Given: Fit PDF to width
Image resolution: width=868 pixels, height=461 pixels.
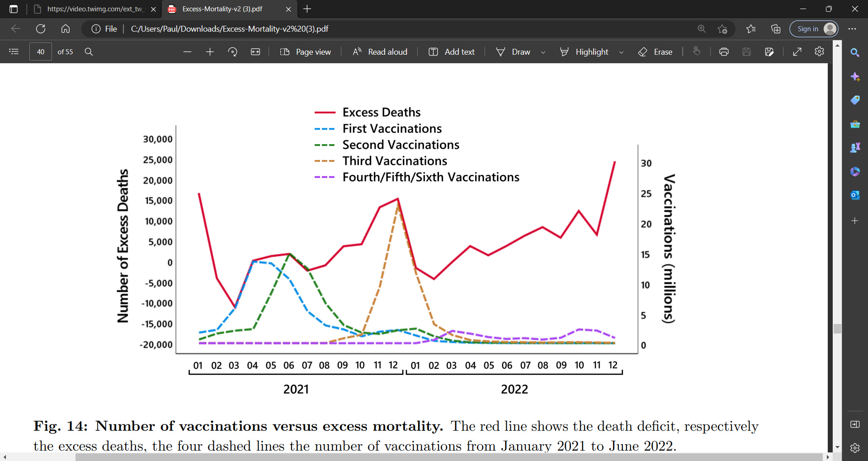Looking at the screenshot, I should pos(255,52).
